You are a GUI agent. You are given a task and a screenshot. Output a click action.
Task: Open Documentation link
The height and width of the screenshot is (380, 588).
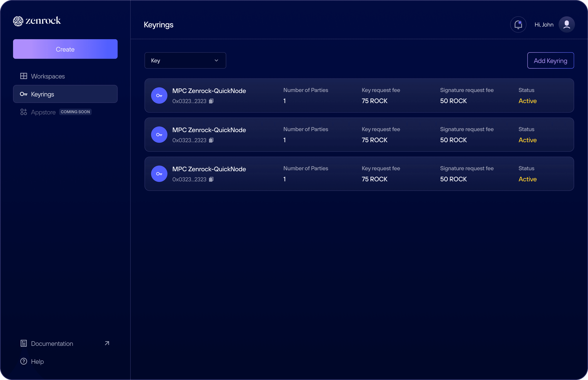click(52, 343)
